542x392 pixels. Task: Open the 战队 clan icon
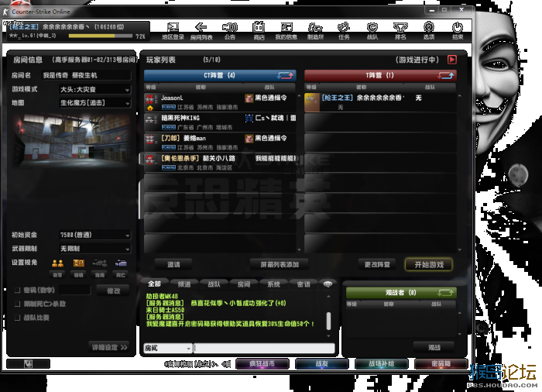tap(372, 31)
